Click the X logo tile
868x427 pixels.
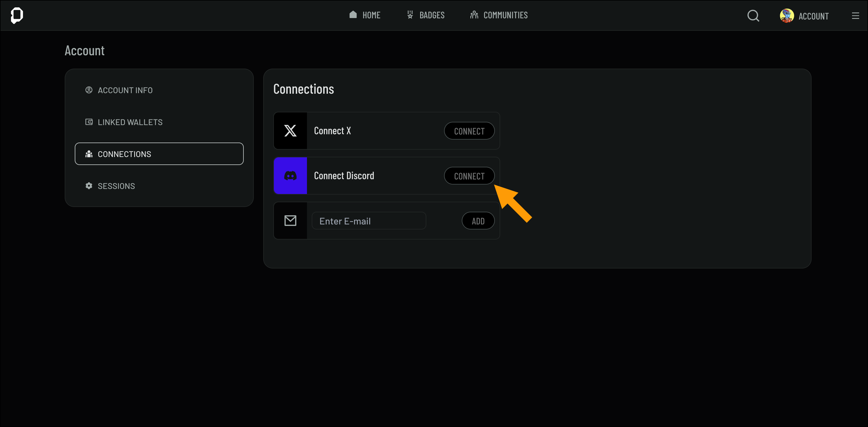coord(290,131)
